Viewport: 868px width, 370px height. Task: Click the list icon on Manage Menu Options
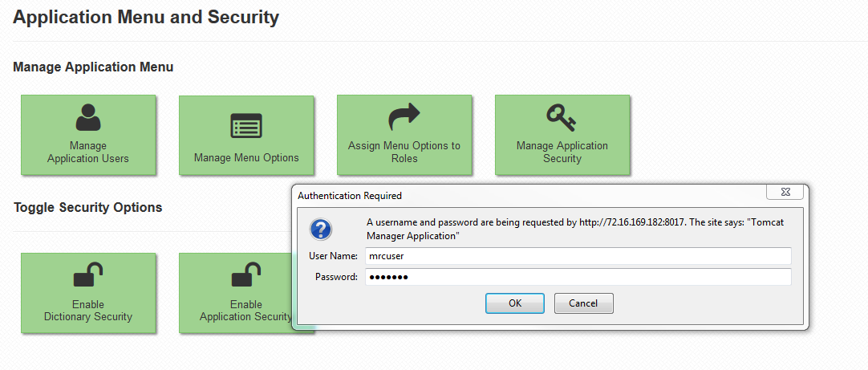coord(245,126)
